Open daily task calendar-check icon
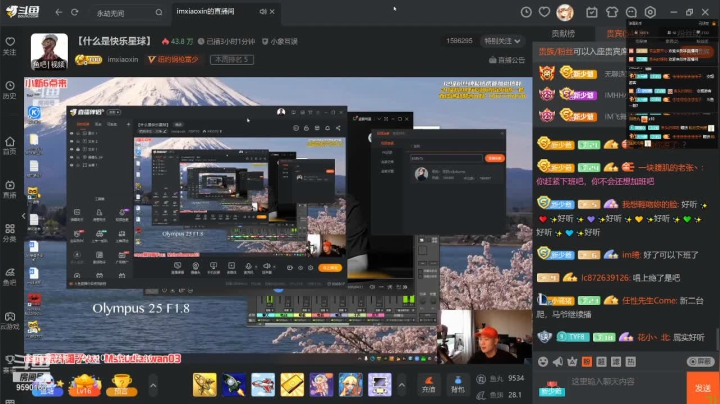The height and width of the screenshot is (404, 720). (x=592, y=12)
